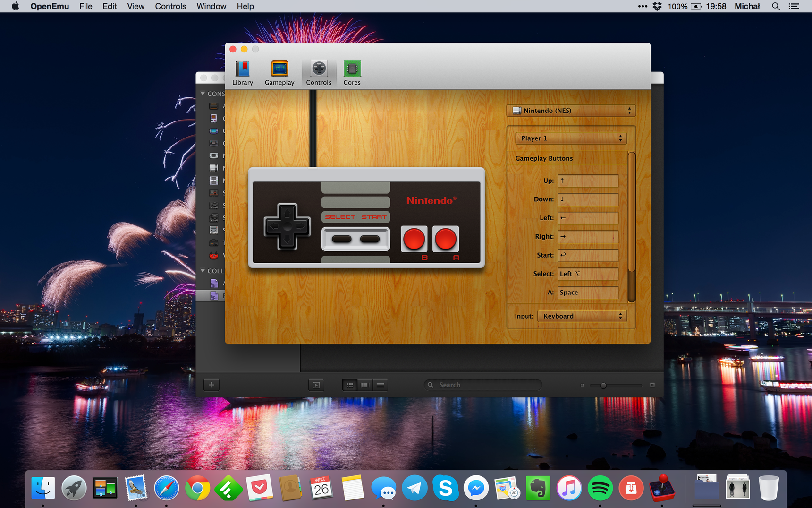Screen dimensions: 812x508
Task: Open the View menu
Action: (136, 6)
